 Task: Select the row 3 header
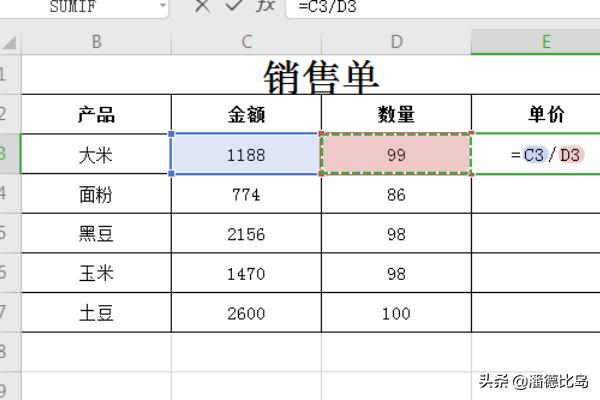[x=10, y=154]
